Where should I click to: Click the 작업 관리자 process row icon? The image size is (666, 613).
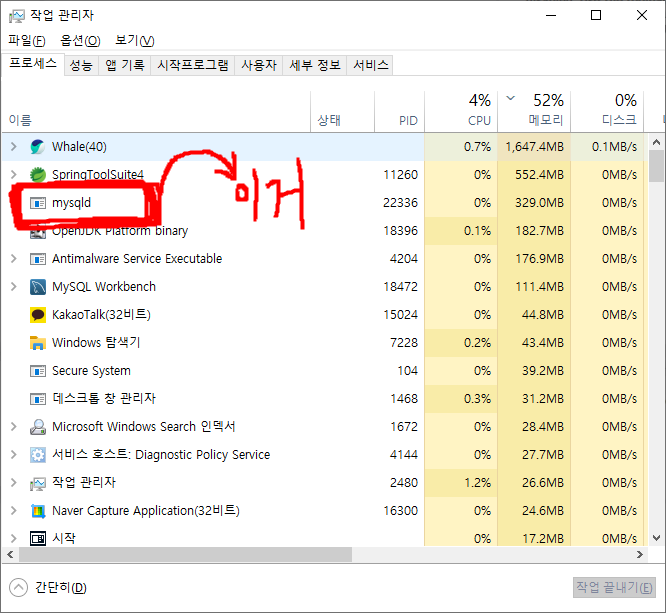pyautogui.click(x=38, y=483)
